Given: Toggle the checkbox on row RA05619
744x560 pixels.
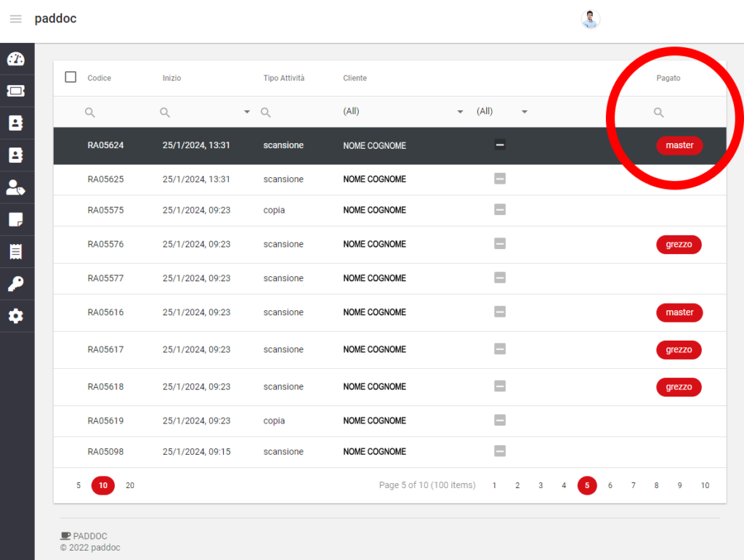Looking at the screenshot, I should pos(500,420).
